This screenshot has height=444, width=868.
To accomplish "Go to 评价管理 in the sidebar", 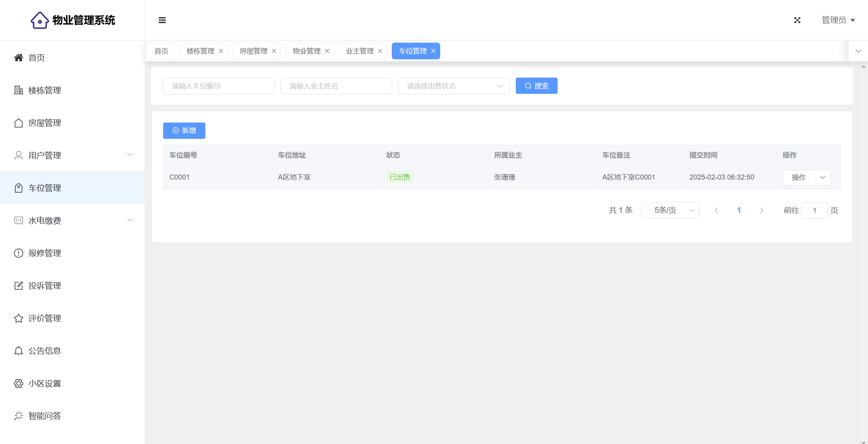I will [45, 318].
